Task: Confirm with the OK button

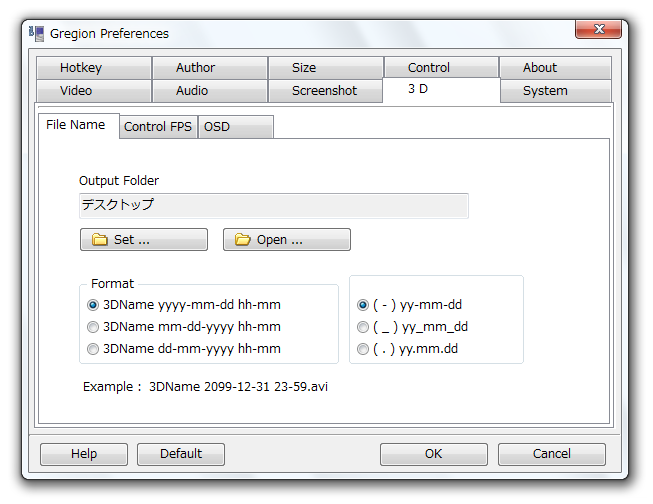Action: pos(434,454)
